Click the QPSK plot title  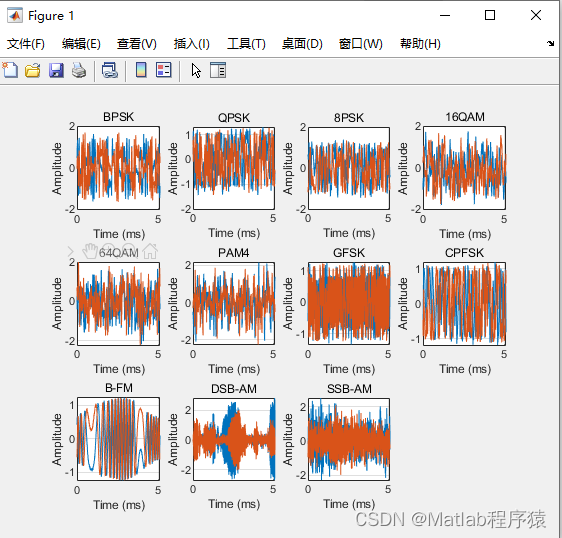[x=234, y=118]
